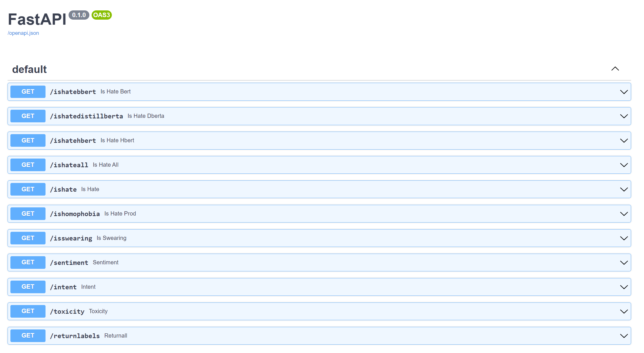Click the /toxicity endpoint path text
644x353 pixels.
[67, 311]
